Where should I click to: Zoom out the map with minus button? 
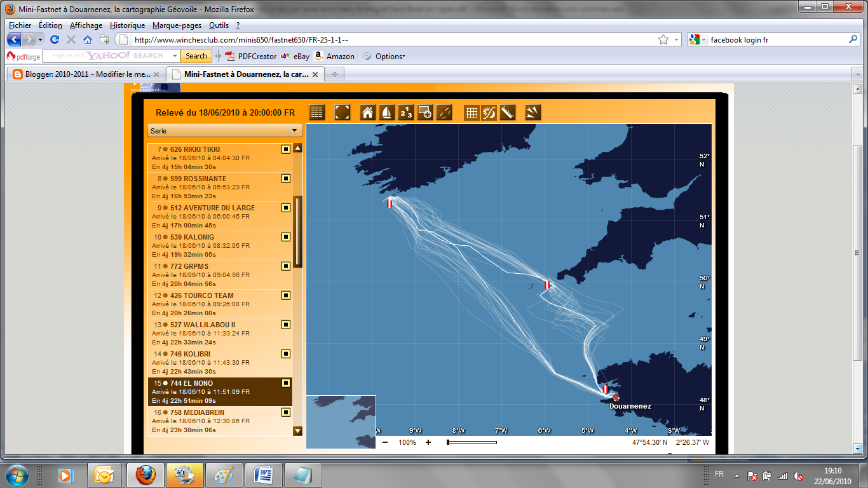click(x=385, y=442)
